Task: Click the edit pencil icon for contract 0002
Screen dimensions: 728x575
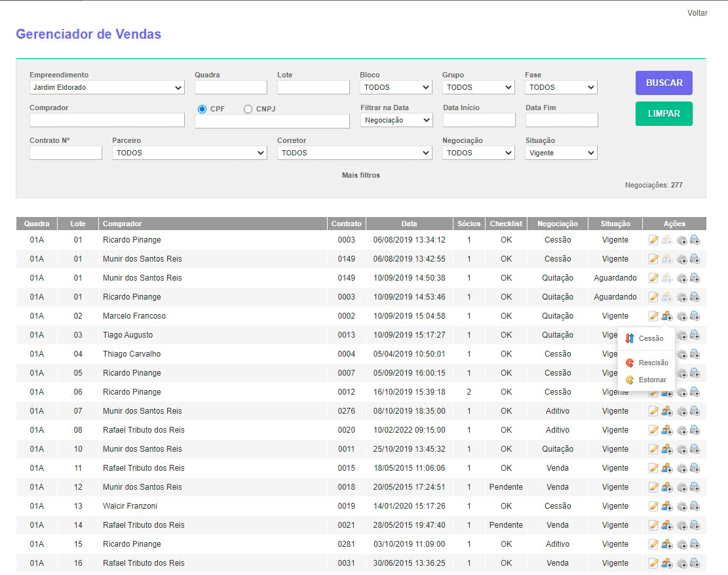Action: (653, 316)
